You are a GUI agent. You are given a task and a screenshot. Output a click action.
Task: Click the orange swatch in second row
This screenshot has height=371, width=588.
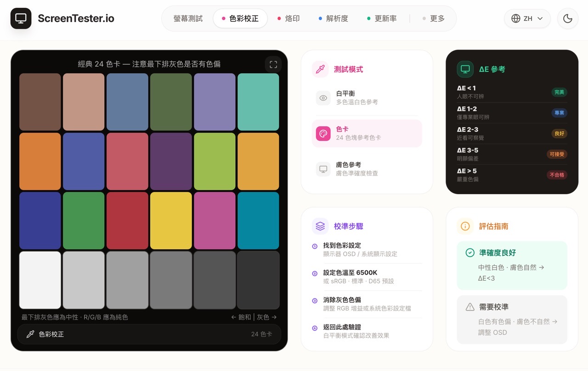(x=40, y=161)
